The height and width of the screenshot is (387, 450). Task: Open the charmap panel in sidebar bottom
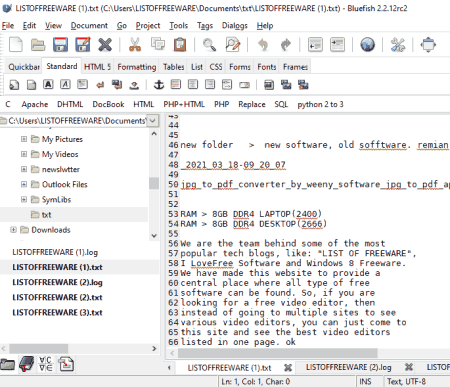pyautogui.click(x=45, y=364)
